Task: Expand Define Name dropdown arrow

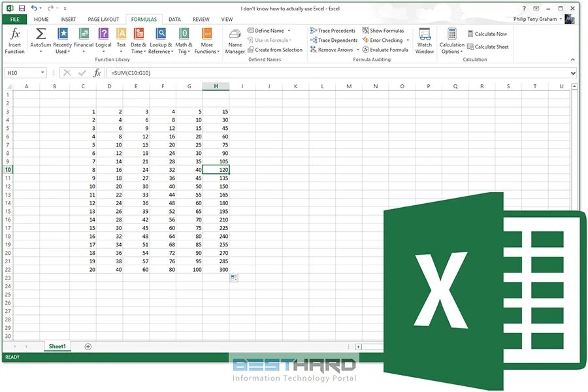Action: [x=289, y=31]
